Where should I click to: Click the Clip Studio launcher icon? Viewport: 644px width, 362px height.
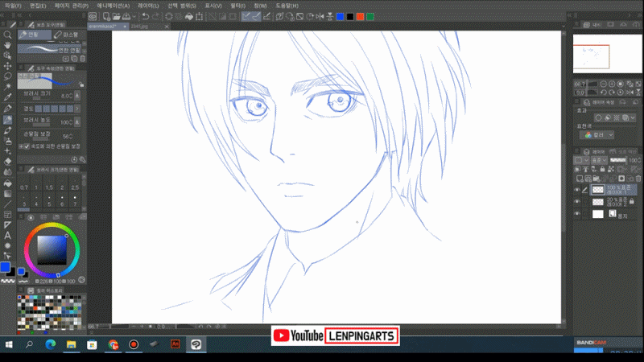[93, 16]
